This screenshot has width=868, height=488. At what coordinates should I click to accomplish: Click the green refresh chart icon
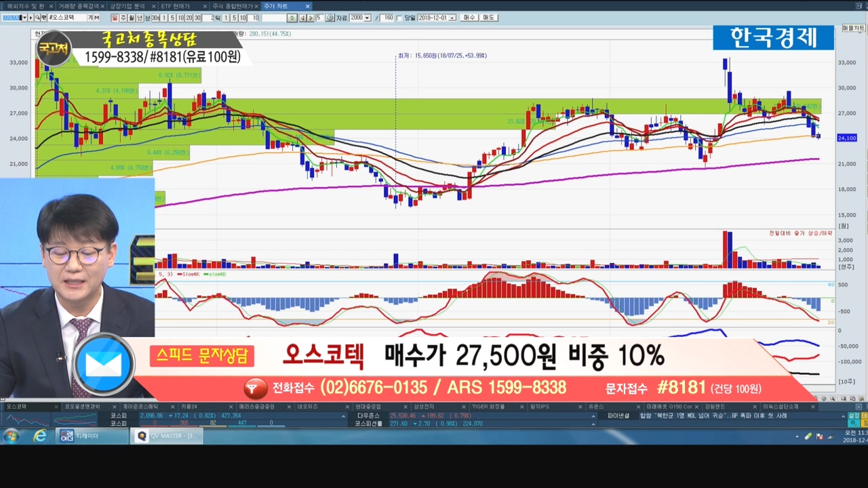(x=292, y=18)
